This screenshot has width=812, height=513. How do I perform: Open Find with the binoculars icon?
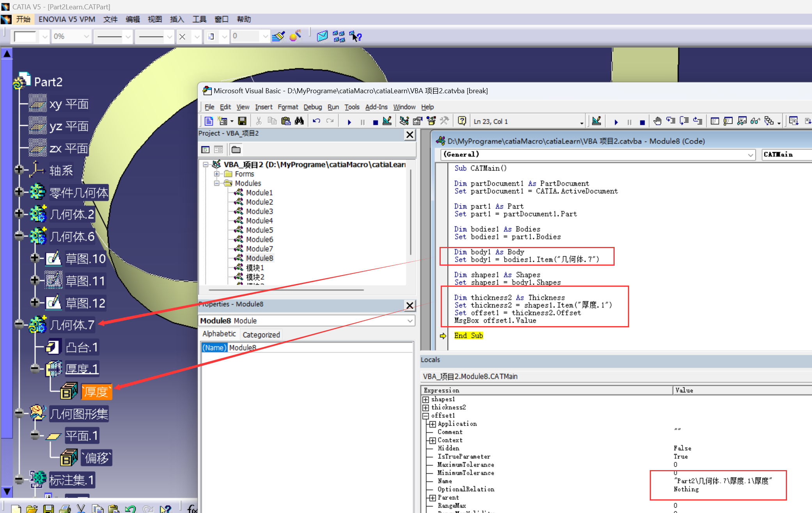click(299, 121)
